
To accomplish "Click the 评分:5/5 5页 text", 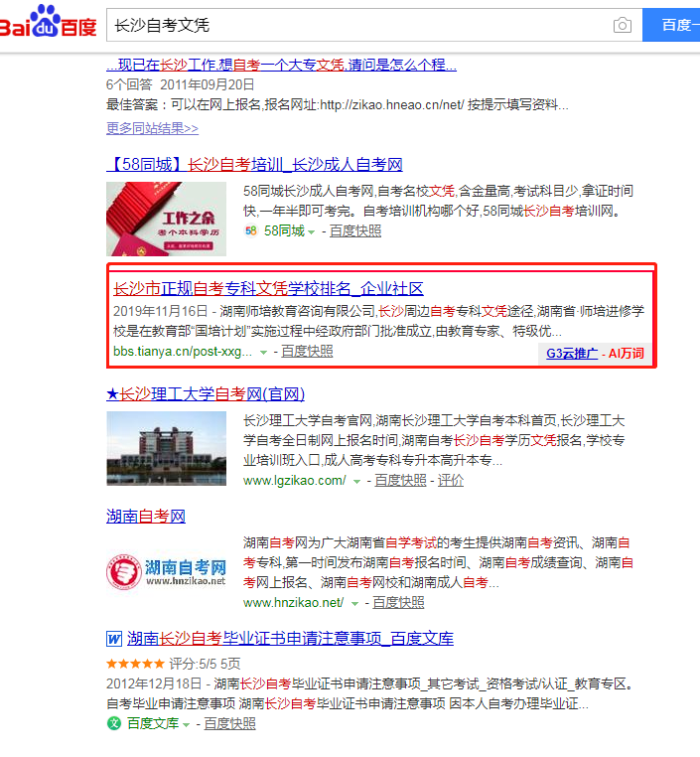I will 205,664.
